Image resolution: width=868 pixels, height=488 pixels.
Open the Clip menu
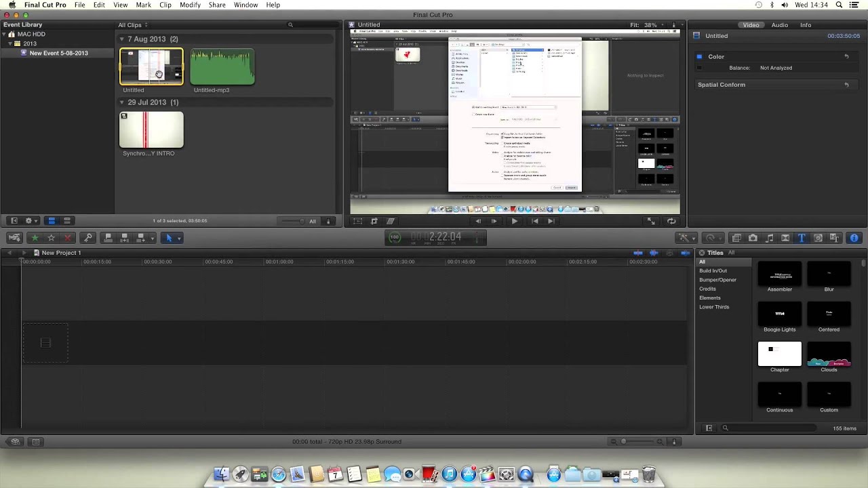click(x=165, y=5)
